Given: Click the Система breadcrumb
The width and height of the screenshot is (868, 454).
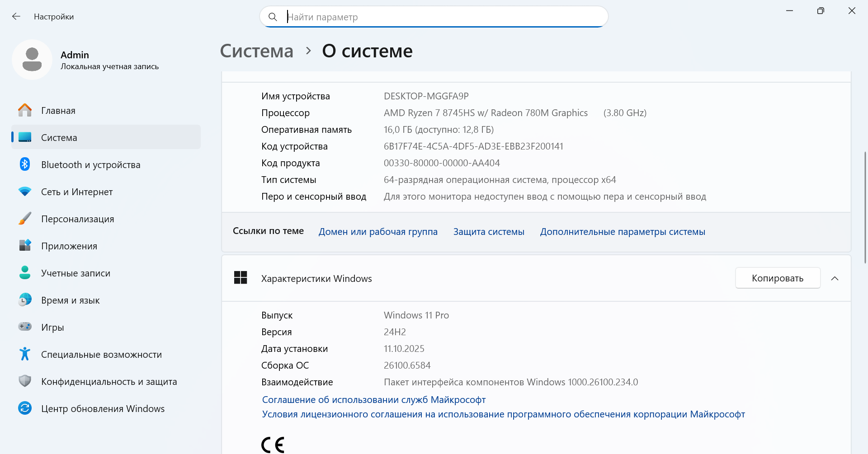Looking at the screenshot, I should click(x=257, y=51).
